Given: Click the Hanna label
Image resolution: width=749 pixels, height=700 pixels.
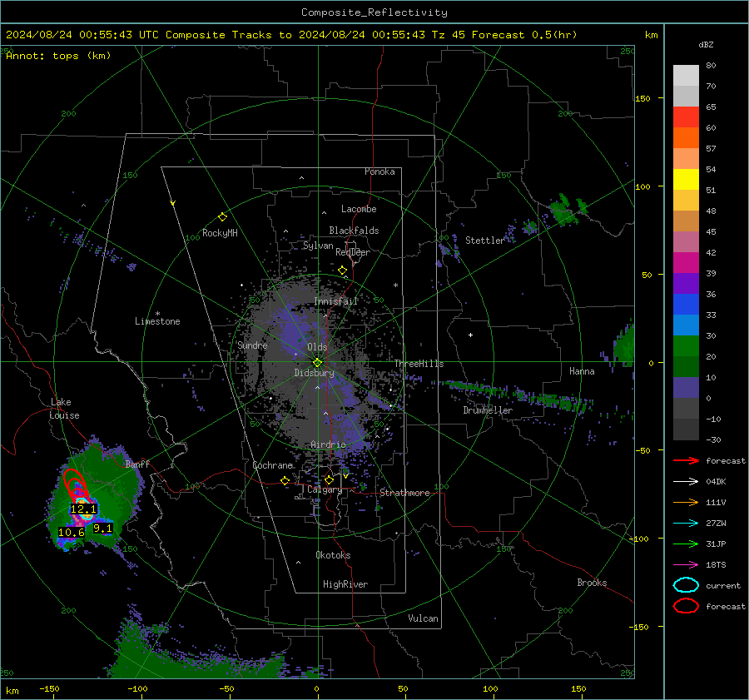Looking at the screenshot, I should pos(582,371).
